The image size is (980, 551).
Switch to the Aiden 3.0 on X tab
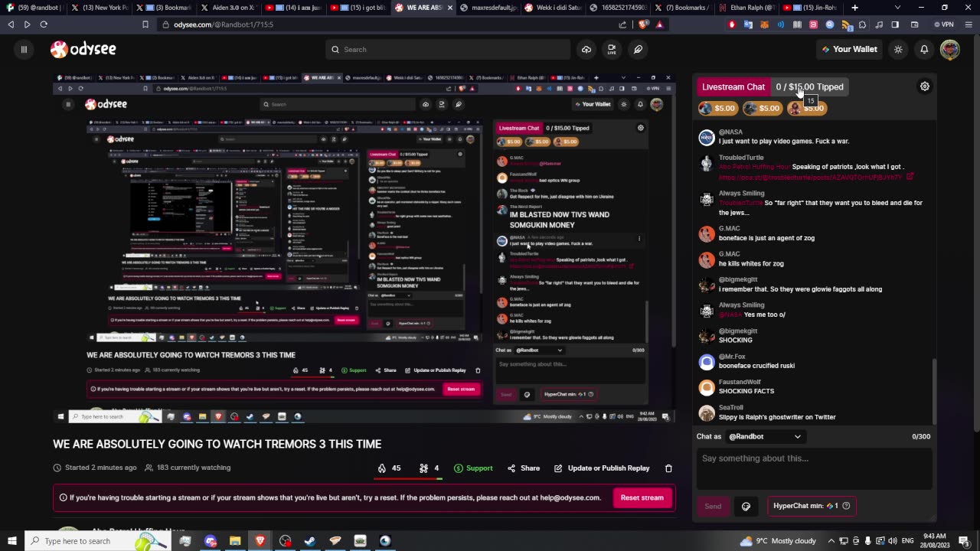tap(227, 8)
